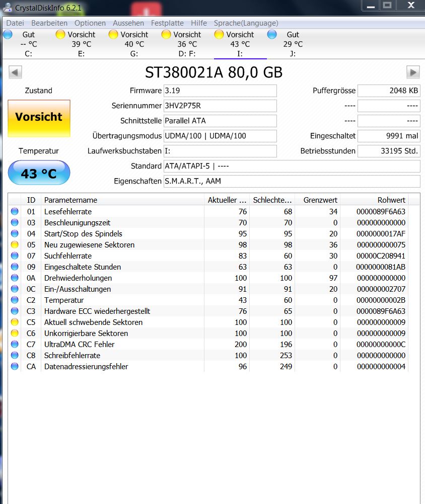425x504 pixels.
Task: Click the Standard field ATA/ATAPI-5
Action: tap(292, 166)
